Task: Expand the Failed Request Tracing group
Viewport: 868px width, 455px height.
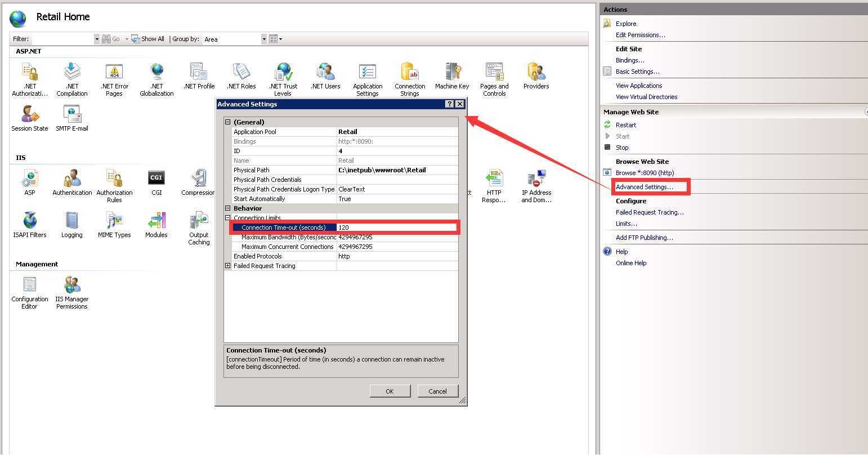Action: (228, 266)
